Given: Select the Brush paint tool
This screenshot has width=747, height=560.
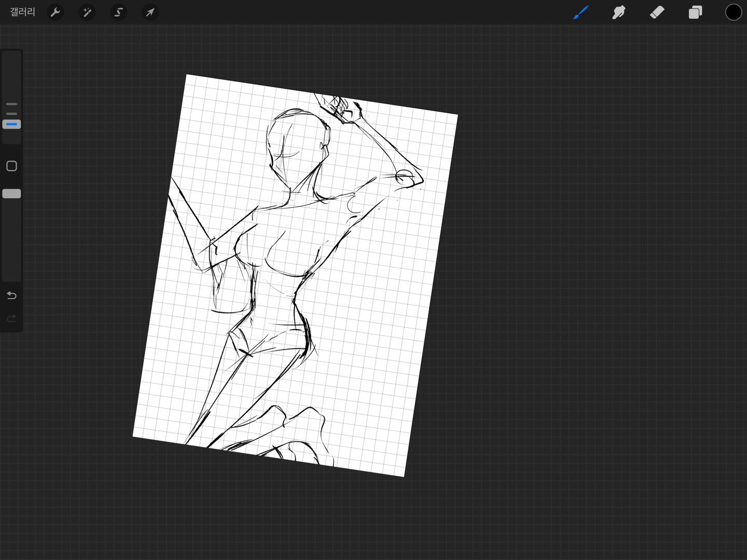Looking at the screenshot, I should [580, 12].
